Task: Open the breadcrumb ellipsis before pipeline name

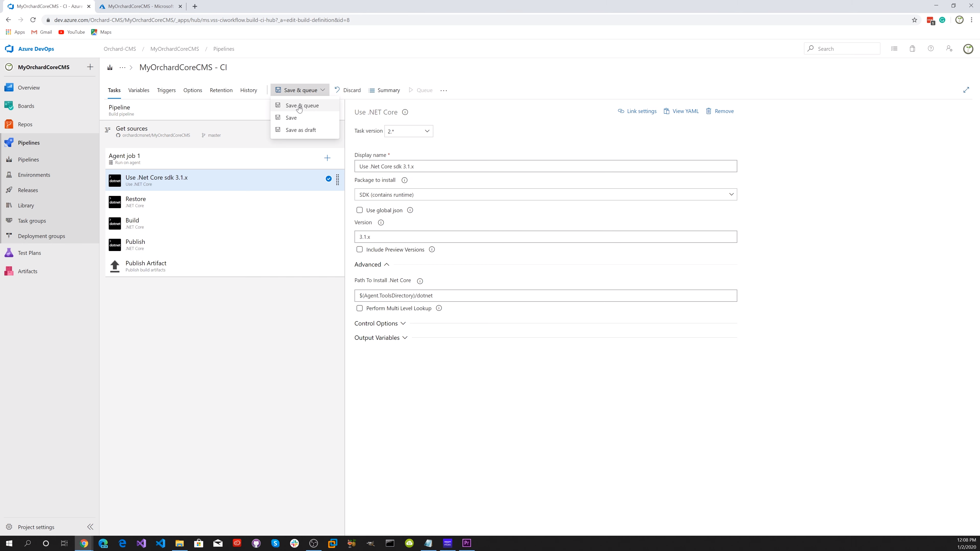Action: coord(122,67)
